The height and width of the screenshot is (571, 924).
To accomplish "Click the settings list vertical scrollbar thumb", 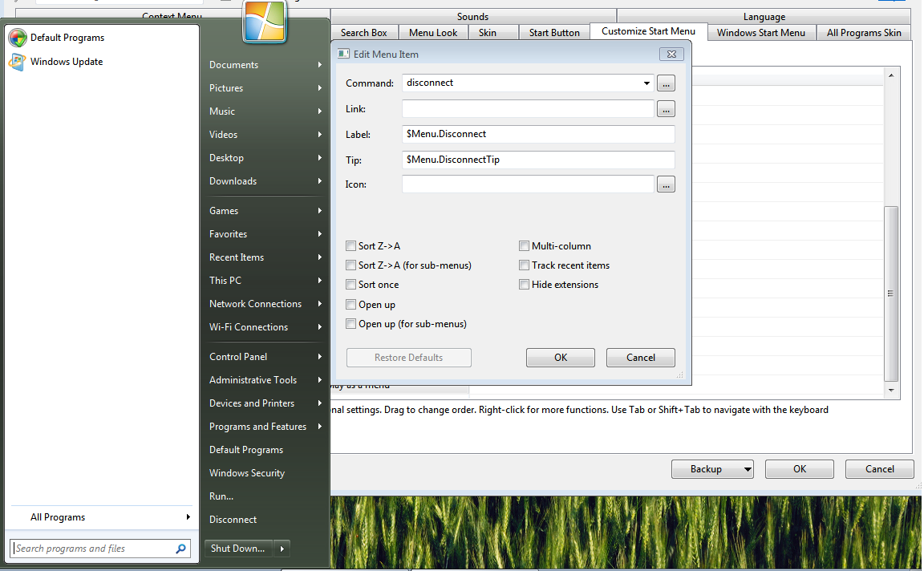I will point(890,293).
